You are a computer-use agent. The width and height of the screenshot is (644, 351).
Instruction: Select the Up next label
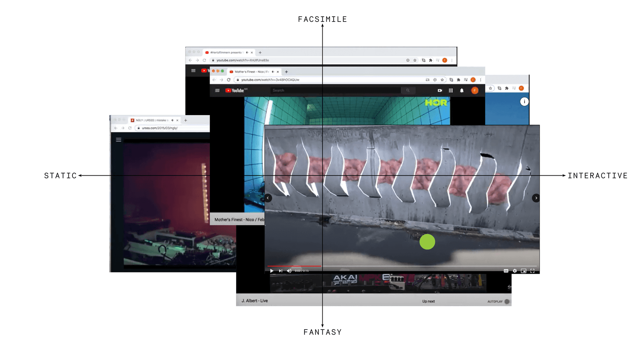click(428, 301)
